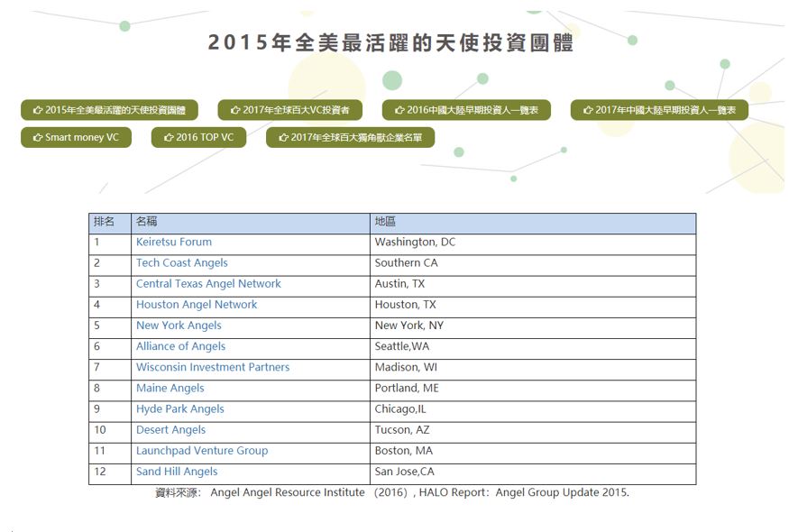The width and height of the screenshot is (789, 532).
Task: Visit Central Texas Angel Network link
Action: pos(208,284)
